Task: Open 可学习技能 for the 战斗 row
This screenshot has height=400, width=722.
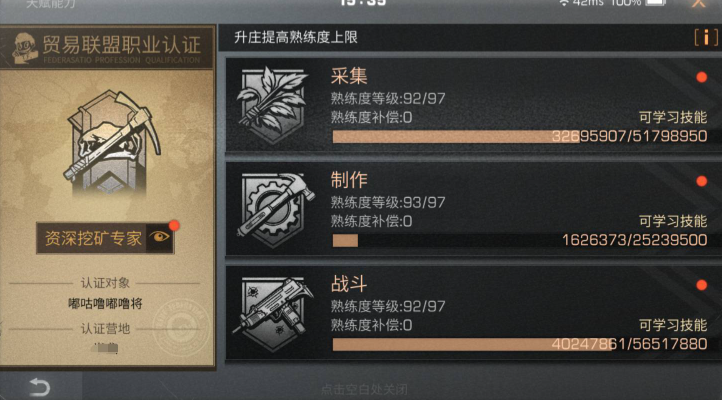Action: (673, 325)
